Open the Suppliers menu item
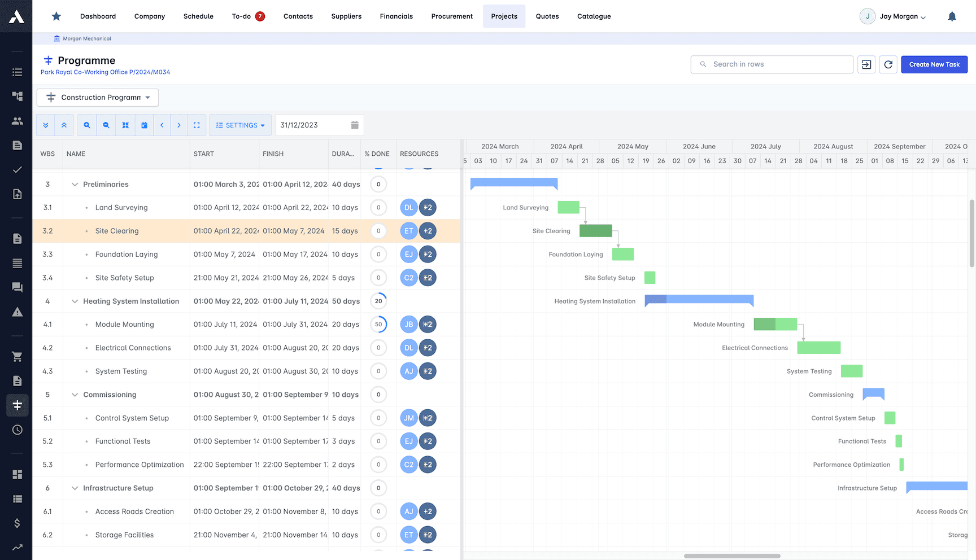The width and height of the screenshot is (976, 560). point(346,16)
